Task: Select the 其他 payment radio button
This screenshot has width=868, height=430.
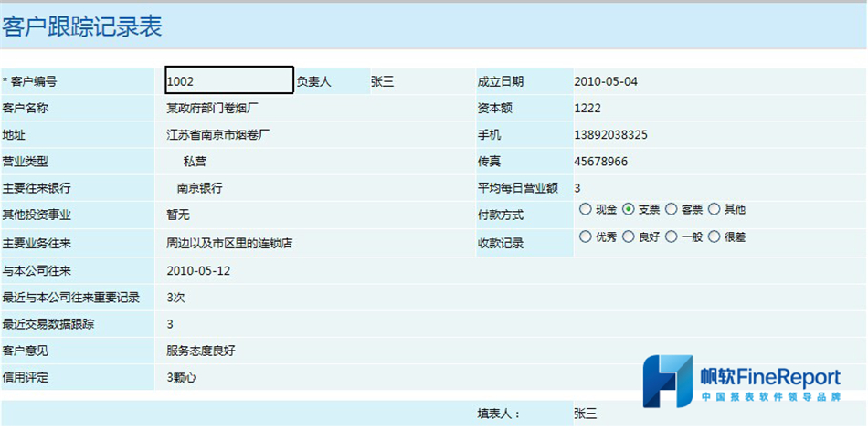Action: click(x=715, y=210)
